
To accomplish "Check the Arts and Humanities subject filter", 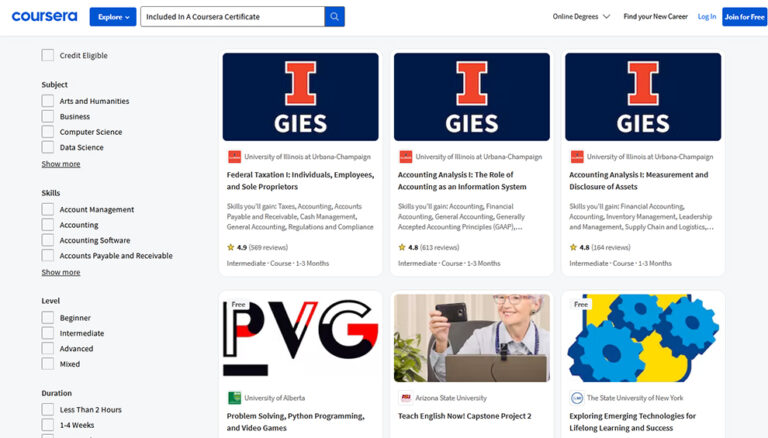I will tap(48, 101).
